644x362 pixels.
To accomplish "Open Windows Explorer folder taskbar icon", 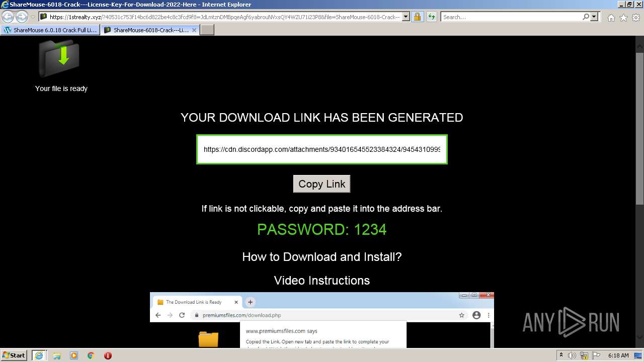I will 57,355.
